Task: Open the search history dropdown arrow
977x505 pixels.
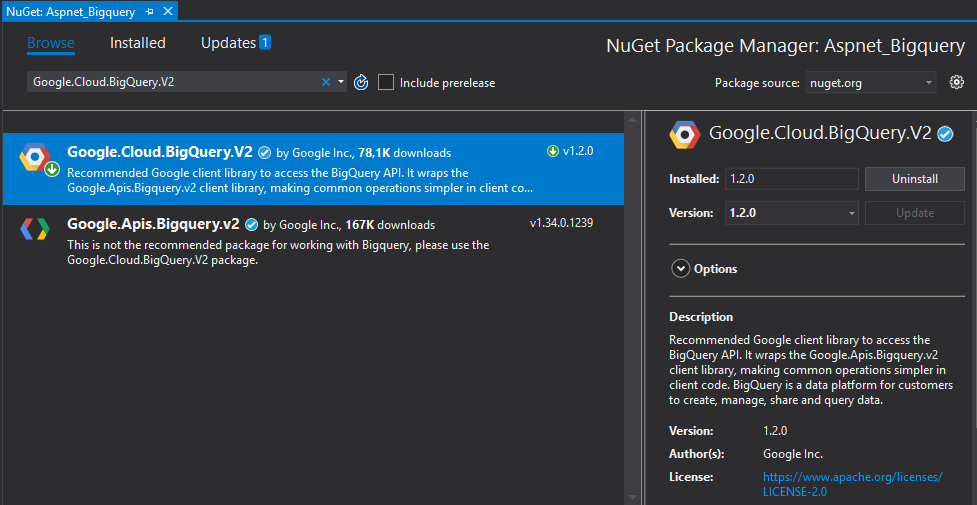Action: (341, 82)
